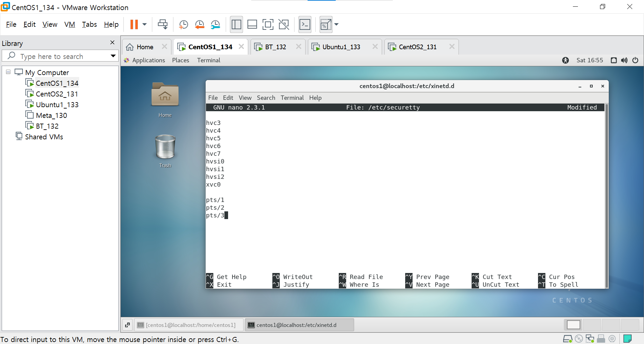Enter full screen mode icon

[x=268, y=24]
